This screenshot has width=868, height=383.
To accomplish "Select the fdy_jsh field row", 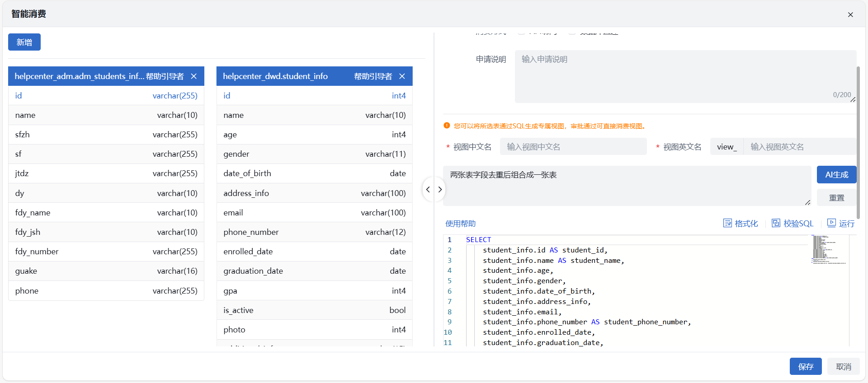I will coord(106,232).
